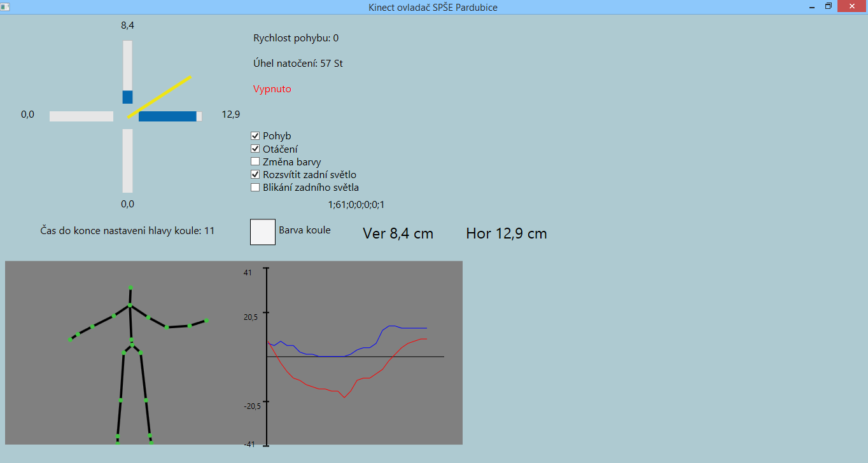Enable the Změna barvy checkbox

[255, 162]
